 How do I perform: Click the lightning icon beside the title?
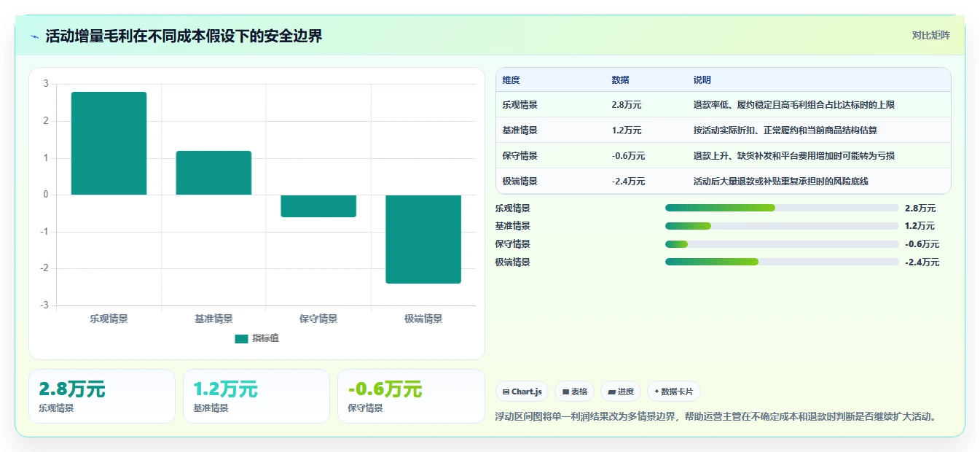pos(34,36)
